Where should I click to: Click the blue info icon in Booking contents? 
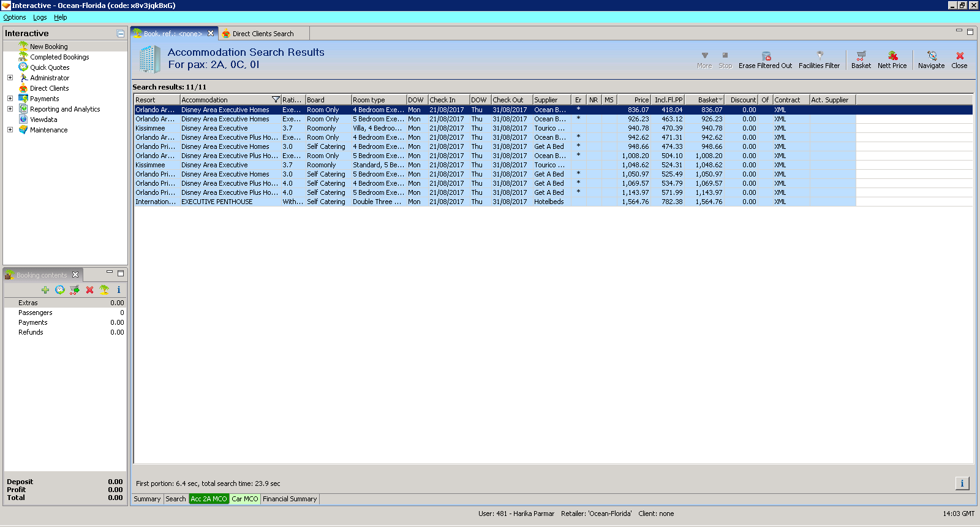pos(119,290)
